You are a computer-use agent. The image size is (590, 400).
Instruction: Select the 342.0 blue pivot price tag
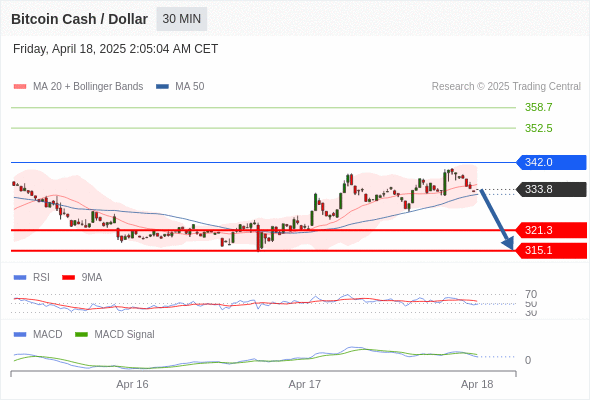point(551,163)
